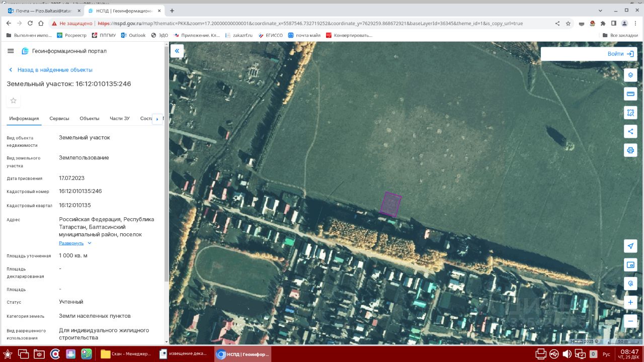
Task: Toggle the browser side panel
Action: pyautogui.click(x=614, y=23)
